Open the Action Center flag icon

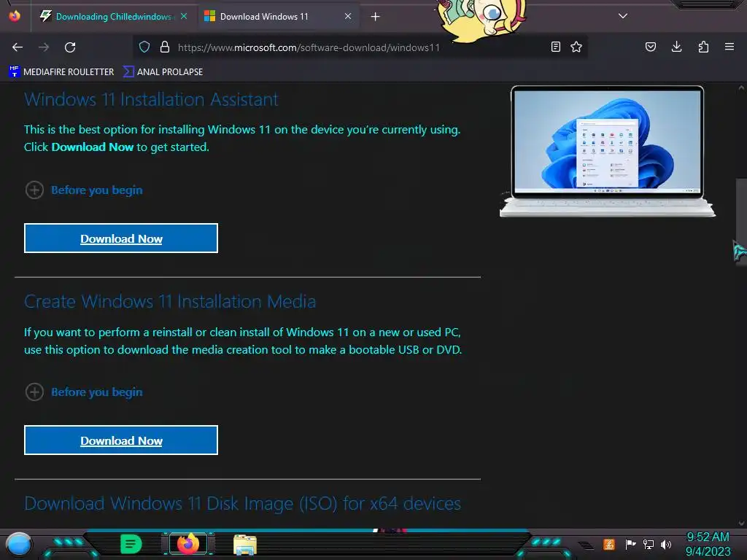(631, 544)
